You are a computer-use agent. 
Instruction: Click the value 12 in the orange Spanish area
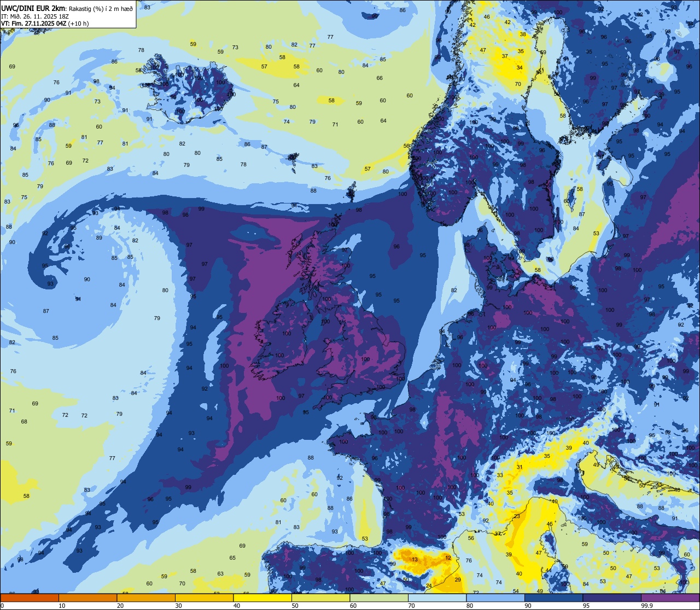[448, 557]
